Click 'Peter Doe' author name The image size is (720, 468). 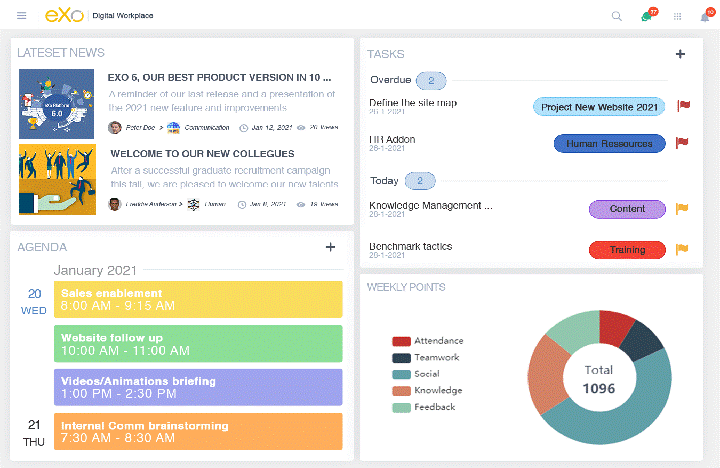[140, 128]
